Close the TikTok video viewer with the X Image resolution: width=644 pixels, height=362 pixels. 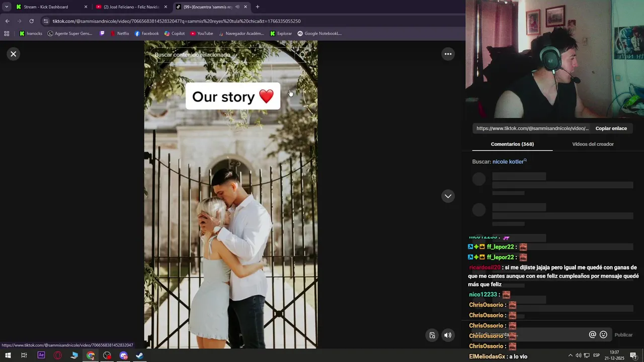coord(14,54)
